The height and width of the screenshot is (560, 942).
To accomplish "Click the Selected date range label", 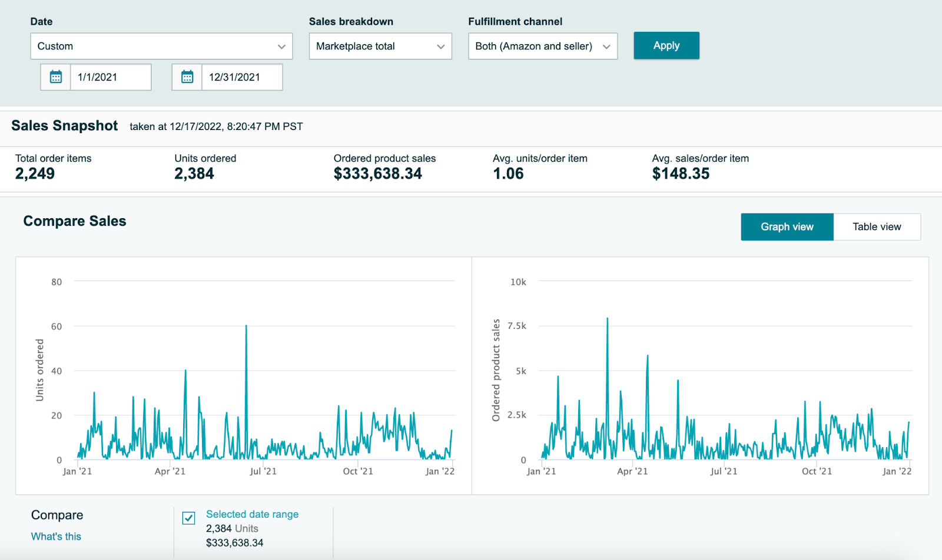I will coord(252,514).
